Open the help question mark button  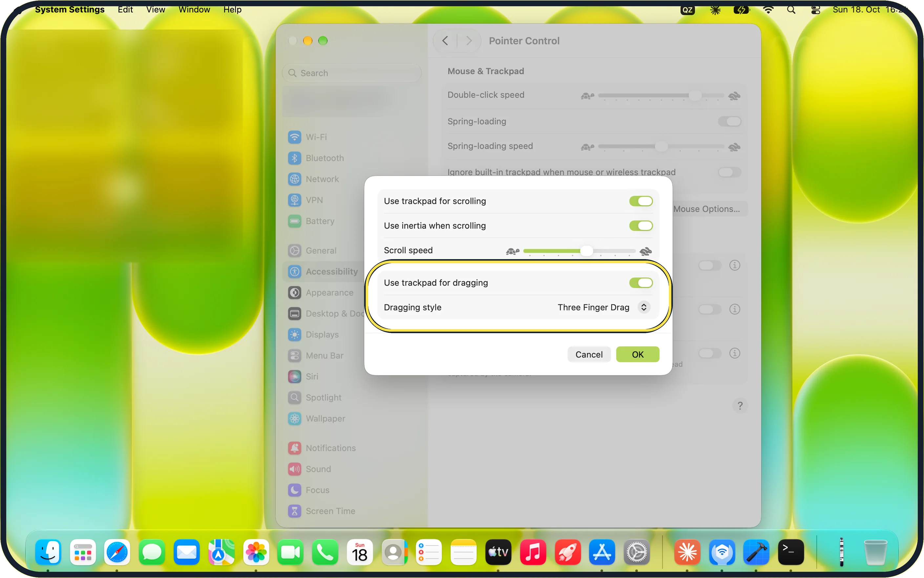pos(740,405)
